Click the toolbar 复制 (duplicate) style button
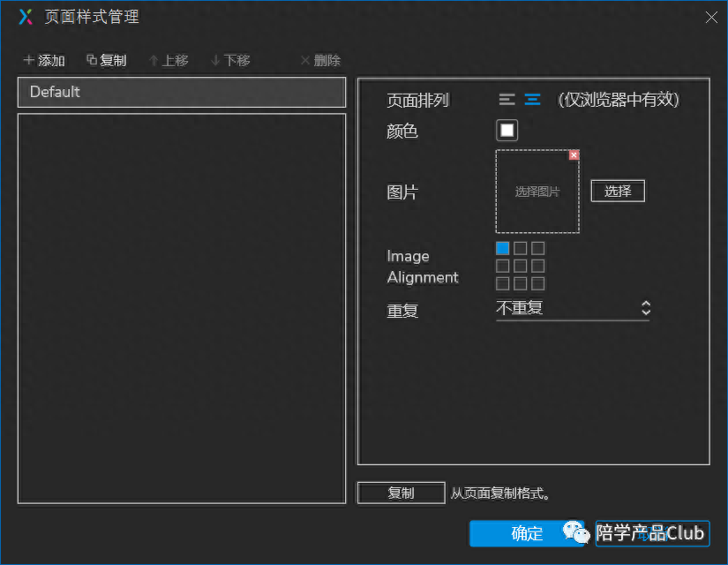 106,60
